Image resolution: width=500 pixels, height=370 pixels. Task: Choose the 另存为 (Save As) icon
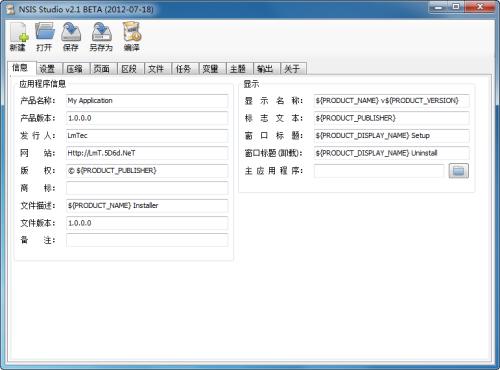tap(101, 37)
